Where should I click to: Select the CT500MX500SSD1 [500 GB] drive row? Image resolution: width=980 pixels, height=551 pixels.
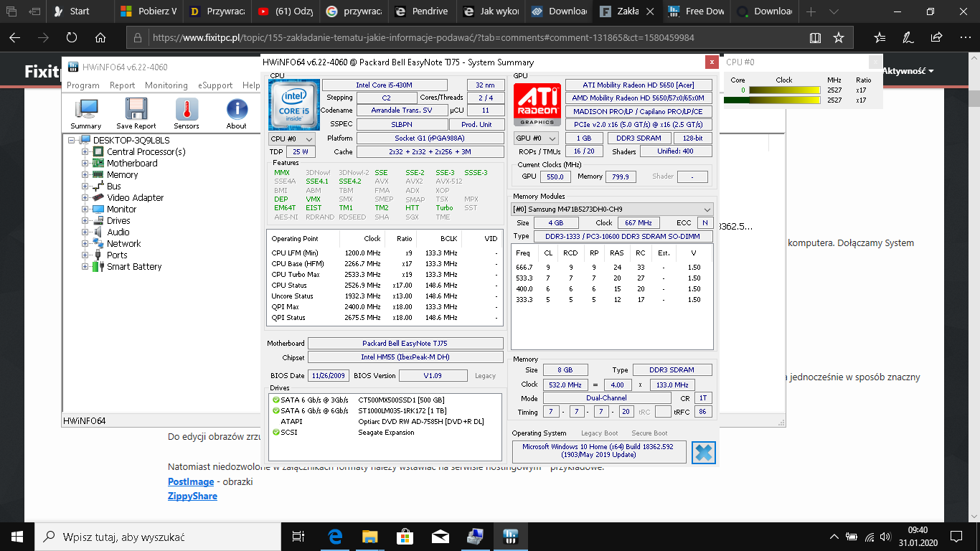click(x=385, y=400)
